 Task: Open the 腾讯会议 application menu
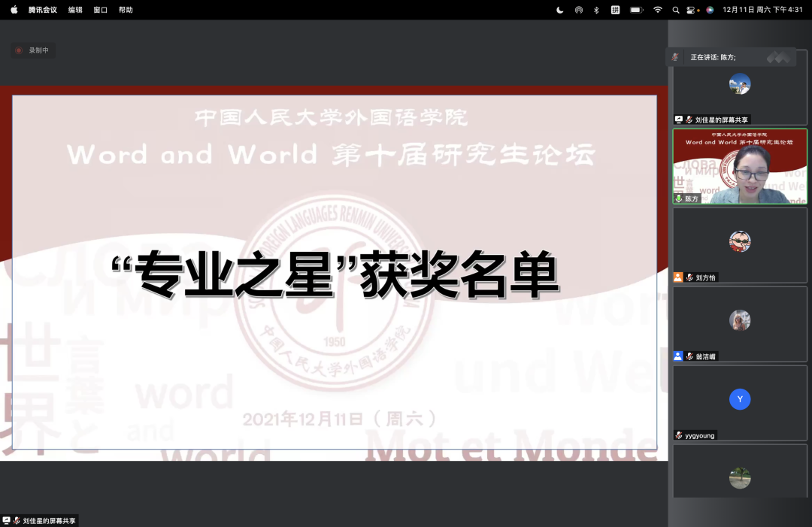pyautogui.click(x=42, y=10)
